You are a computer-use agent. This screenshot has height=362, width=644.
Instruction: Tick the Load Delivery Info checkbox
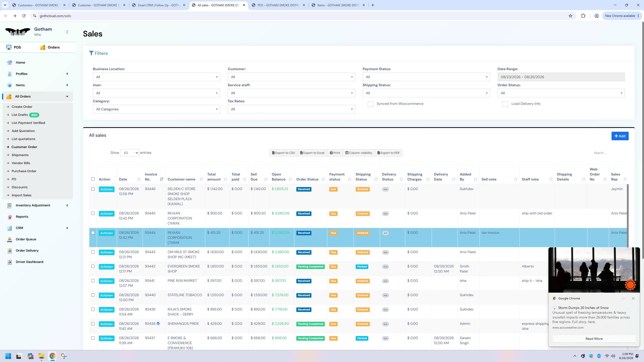(x=505, y=104)
